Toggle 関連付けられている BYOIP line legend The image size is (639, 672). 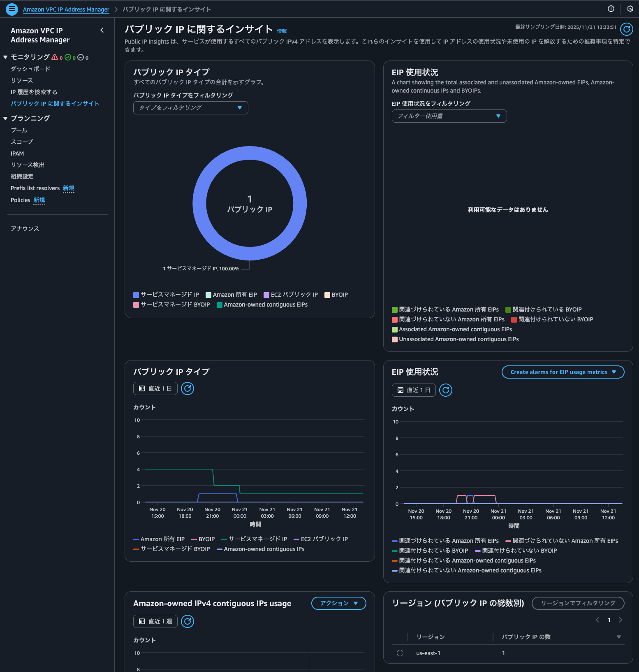pos(430,551)
